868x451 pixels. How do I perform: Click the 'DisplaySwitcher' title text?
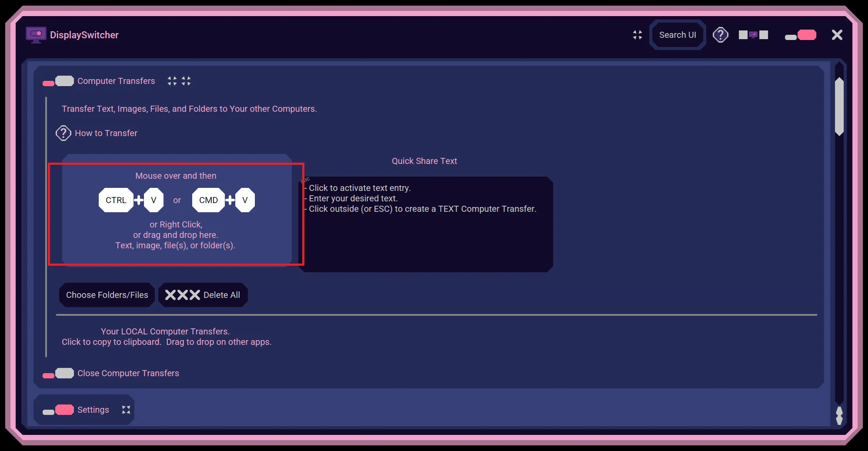click(x=84, y=35)
